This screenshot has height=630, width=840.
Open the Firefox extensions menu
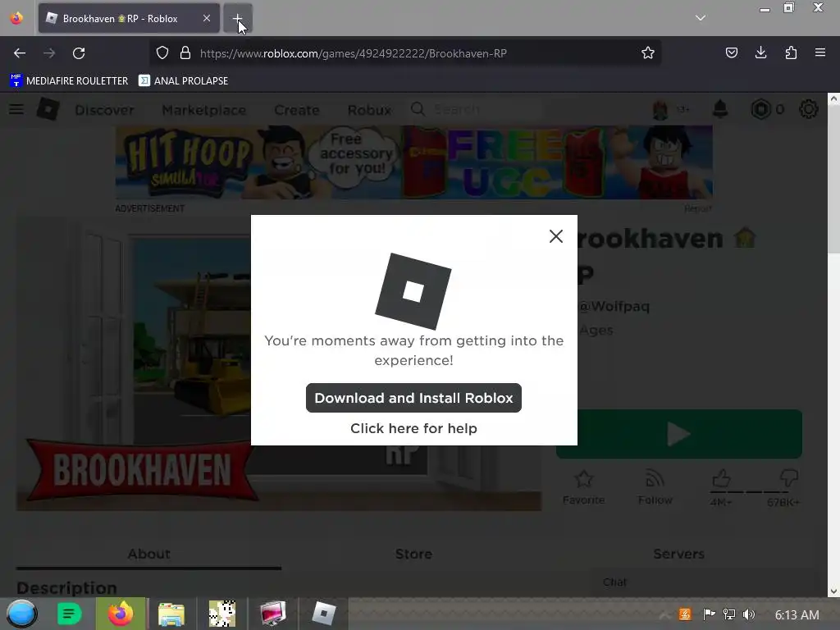pos(791,52)
